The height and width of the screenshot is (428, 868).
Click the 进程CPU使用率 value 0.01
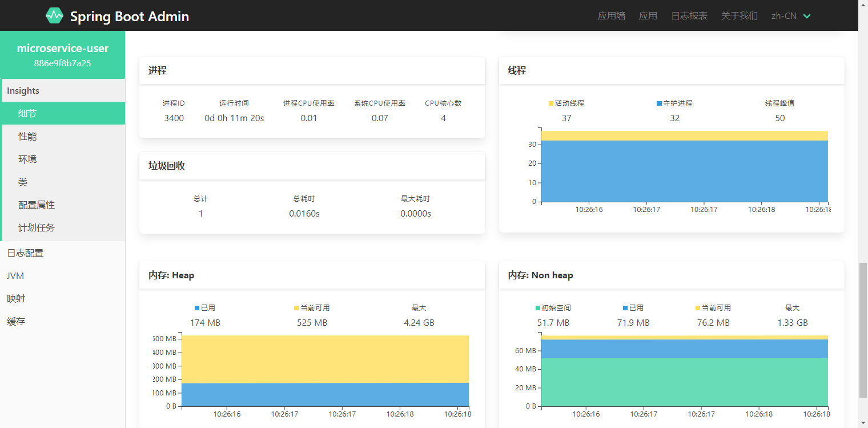[x=309, y=118]
